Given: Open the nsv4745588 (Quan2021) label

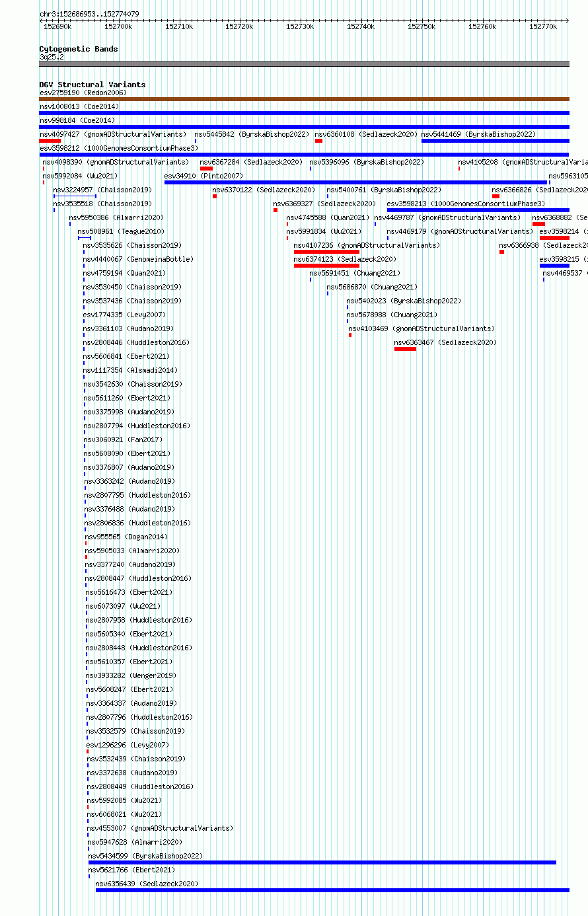Looking at the screenshot, I should click(328, 217).
